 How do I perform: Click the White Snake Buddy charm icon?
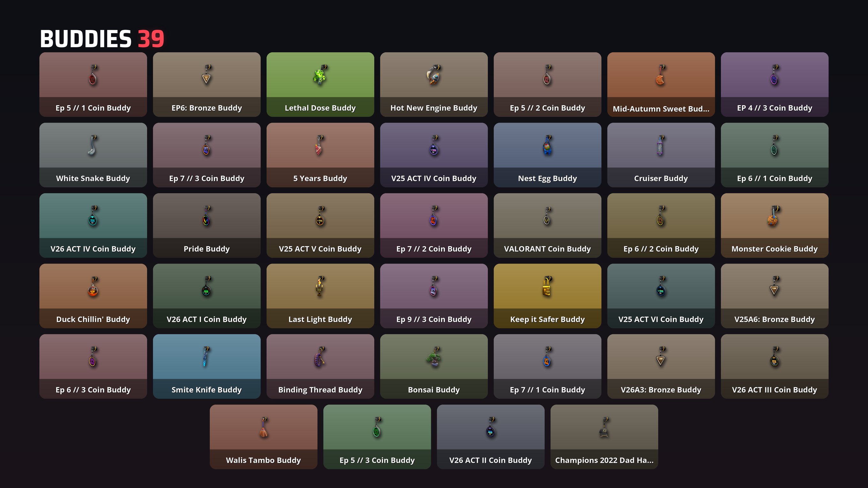[x=93, y=145]
